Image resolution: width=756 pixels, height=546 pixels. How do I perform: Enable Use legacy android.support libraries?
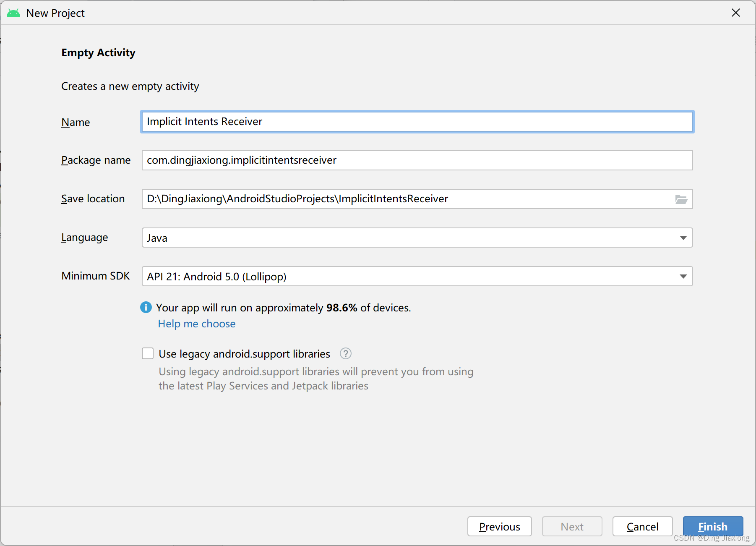(147, 353)
